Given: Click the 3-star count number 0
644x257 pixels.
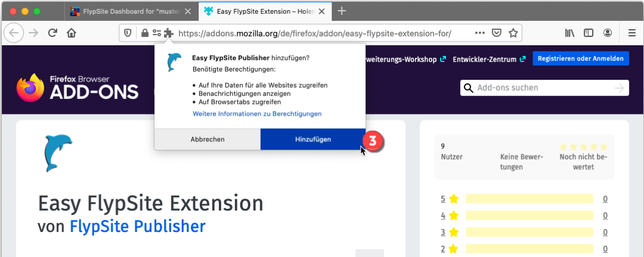Looking at the screenshot, I should [x=605, y=232].
